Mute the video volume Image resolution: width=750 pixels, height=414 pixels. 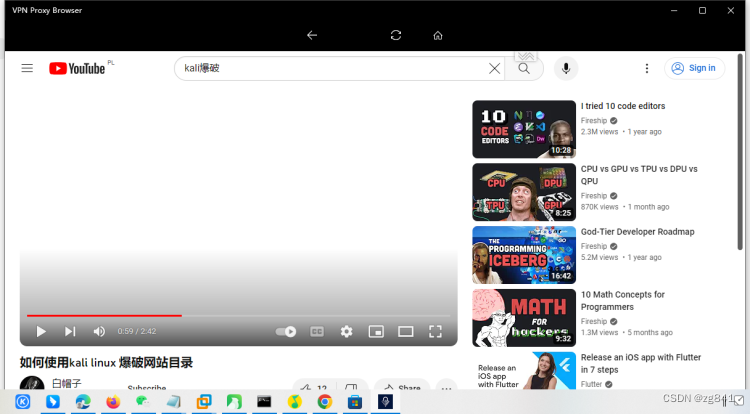tap(99, 331)
